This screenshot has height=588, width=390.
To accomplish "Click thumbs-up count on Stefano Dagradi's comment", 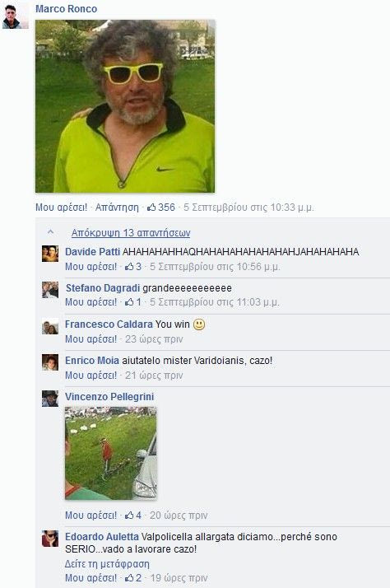I will point(133,302).
